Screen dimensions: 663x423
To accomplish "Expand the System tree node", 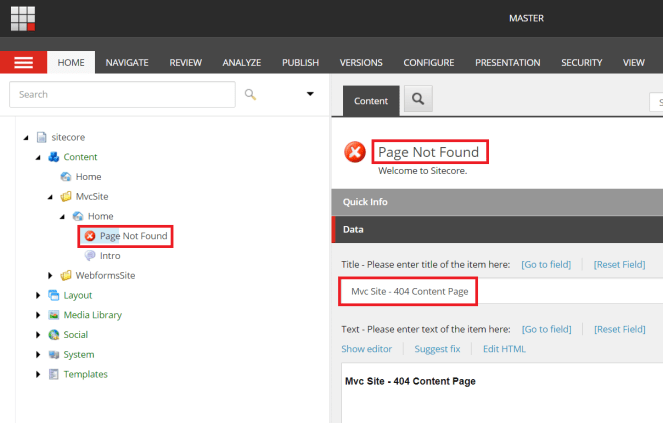I will tap(39, 354).
